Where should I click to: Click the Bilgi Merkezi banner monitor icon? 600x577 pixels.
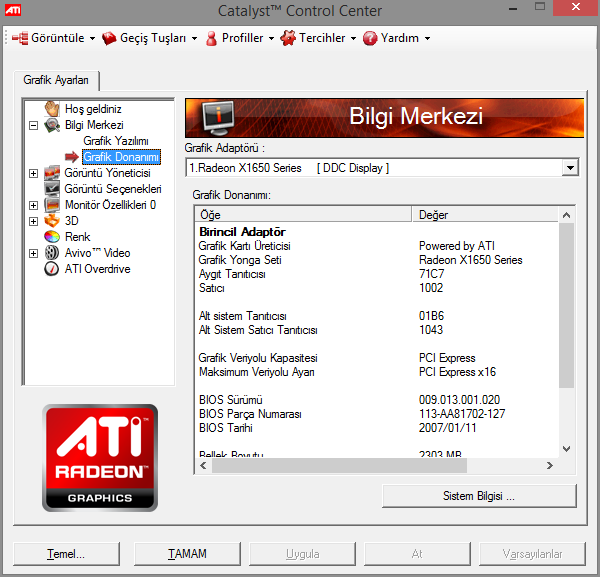coord(218,117)
